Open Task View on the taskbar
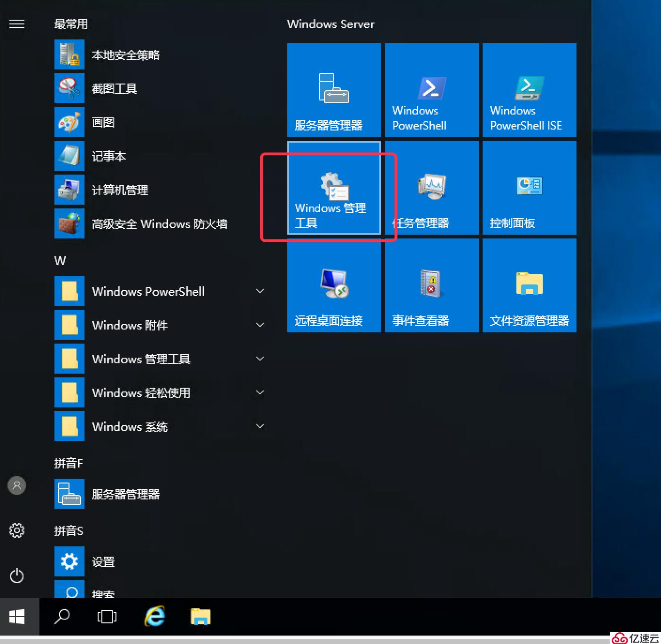The height and width of the screenshot is (644, 661). 107,617
